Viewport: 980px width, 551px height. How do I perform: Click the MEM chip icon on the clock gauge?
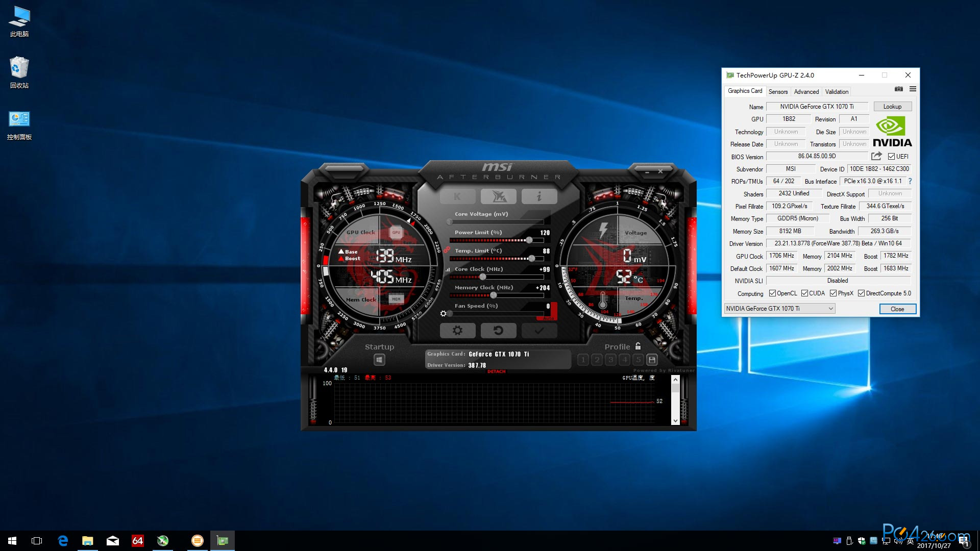click(x=396, y=299)
